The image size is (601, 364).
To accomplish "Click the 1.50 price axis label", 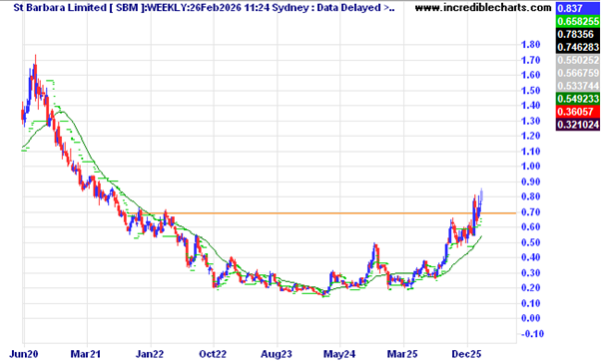I will [x=530, y=91].
